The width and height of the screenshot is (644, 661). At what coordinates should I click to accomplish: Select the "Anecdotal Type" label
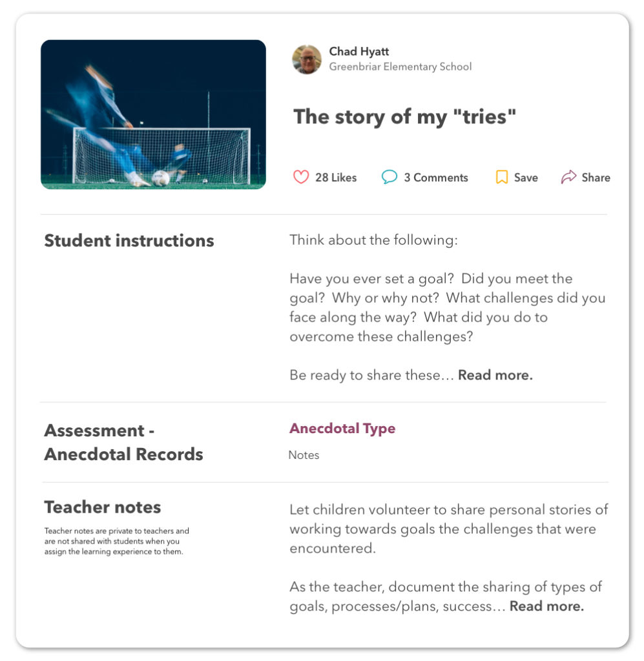pyautogui.click(x=342, y=429)
